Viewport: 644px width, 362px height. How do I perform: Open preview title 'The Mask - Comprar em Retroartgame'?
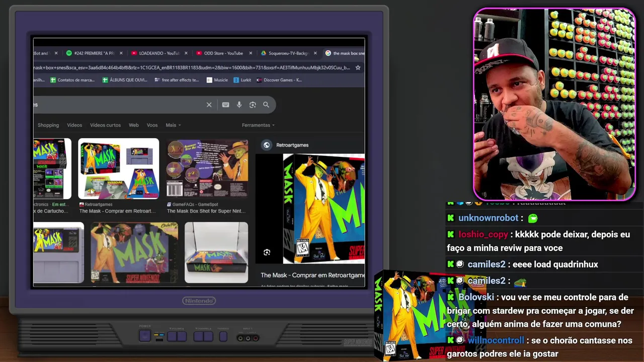pyautogui.click(x=312, y=275)
